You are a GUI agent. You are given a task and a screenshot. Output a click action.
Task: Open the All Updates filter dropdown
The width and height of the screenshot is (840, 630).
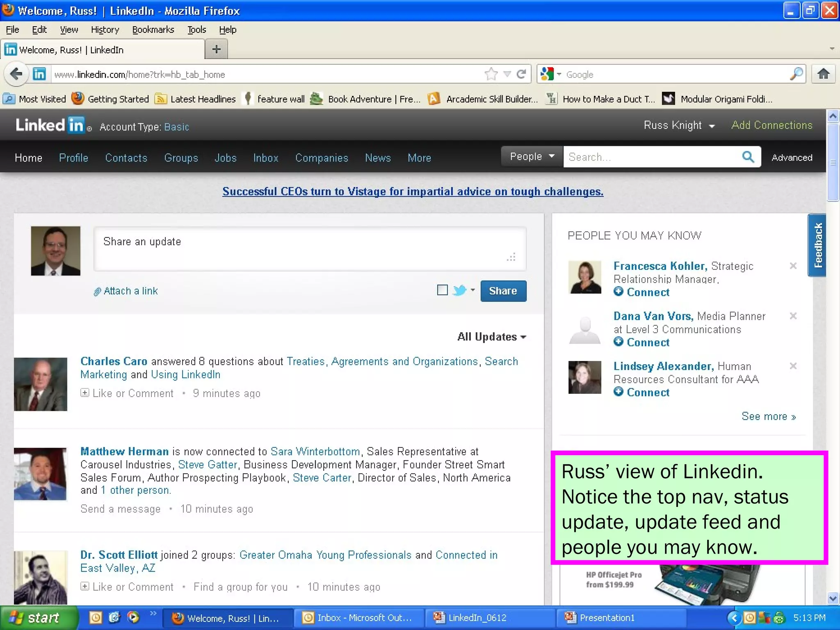coord(492,337)
